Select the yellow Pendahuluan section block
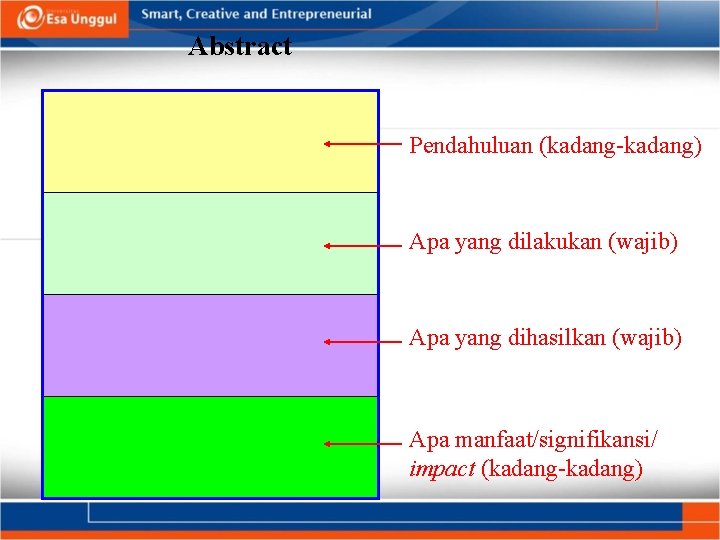Screen dimensions: 720x540 click(210, 142)
